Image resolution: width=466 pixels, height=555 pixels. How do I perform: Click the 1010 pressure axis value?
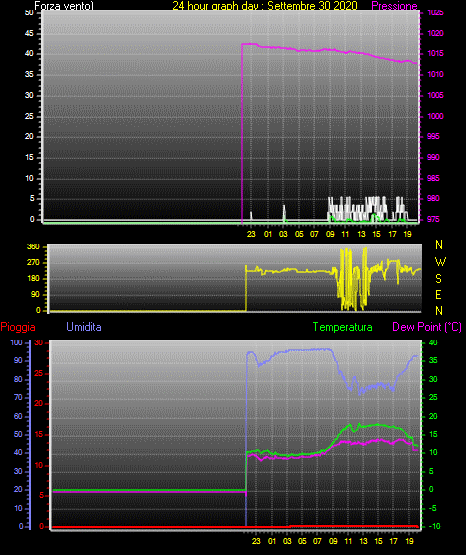pos(435,74)
